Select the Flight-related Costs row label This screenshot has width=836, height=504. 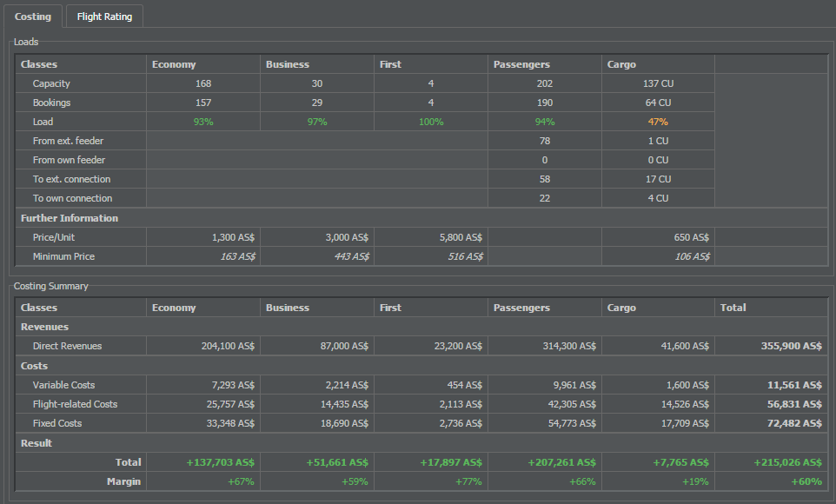(75, 404)
